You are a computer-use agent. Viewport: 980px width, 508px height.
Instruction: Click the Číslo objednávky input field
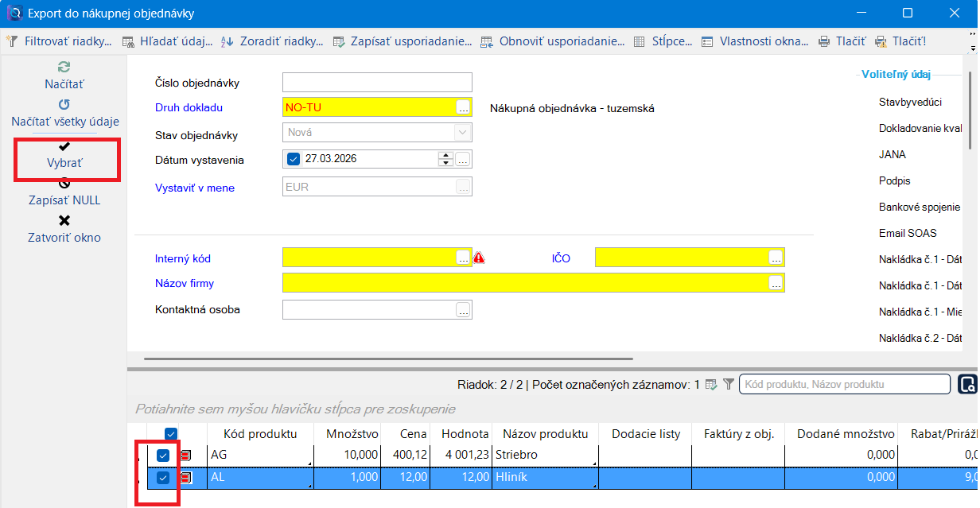[x=377, y=82]
